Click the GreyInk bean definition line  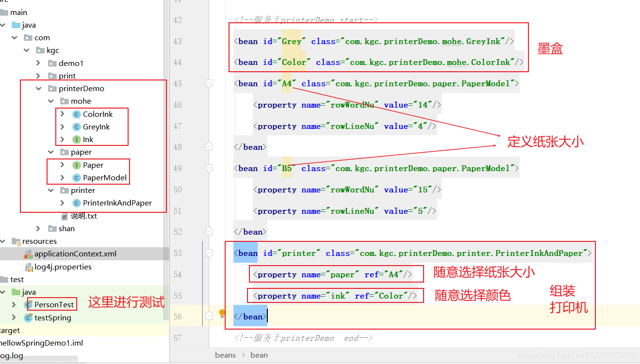374,41
